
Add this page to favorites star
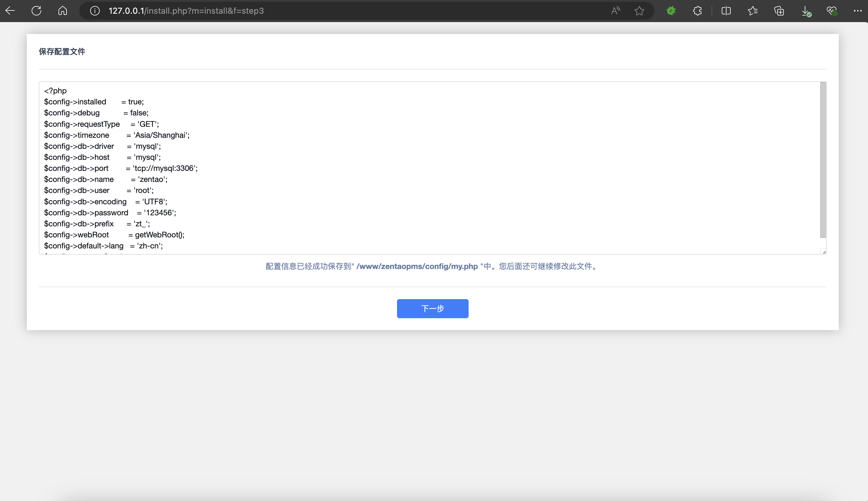(x=639, y=11)
